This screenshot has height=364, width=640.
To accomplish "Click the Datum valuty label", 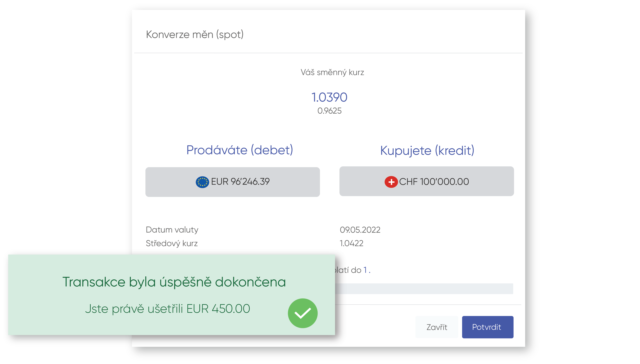I will click(x=172, y=229).
